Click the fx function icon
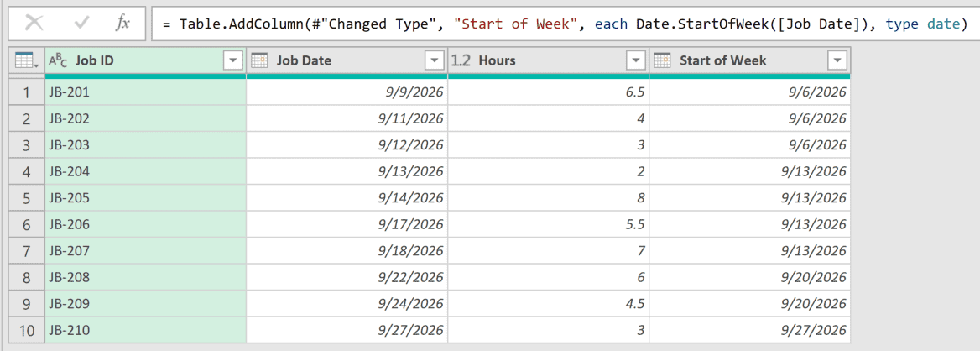 tap(122, 24)
